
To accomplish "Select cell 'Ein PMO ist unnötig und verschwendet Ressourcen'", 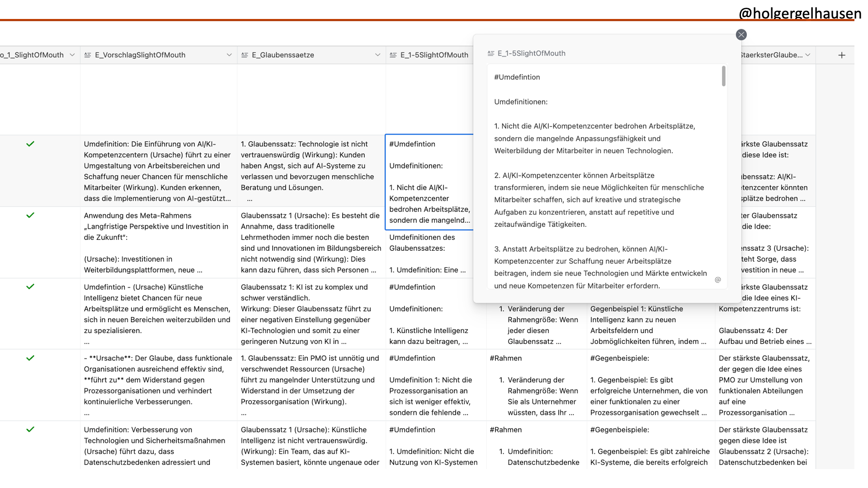I will pyautogui.click(x=311, y=385).
